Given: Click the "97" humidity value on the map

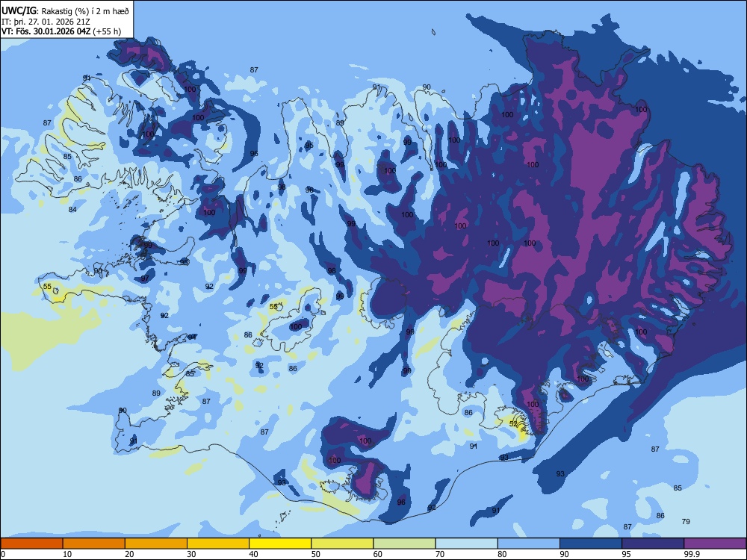Looking at the screenshot, I should (145, 278).
